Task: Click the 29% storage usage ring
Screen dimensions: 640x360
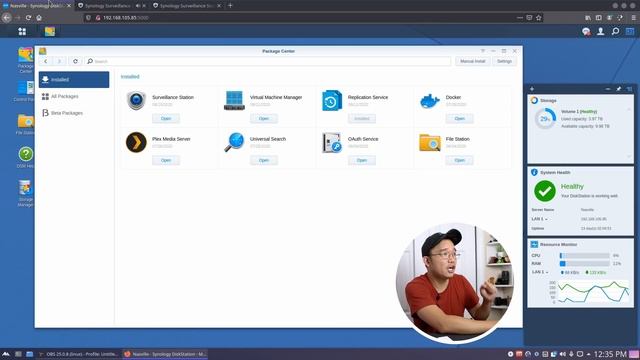Action: tap(545, 119)
